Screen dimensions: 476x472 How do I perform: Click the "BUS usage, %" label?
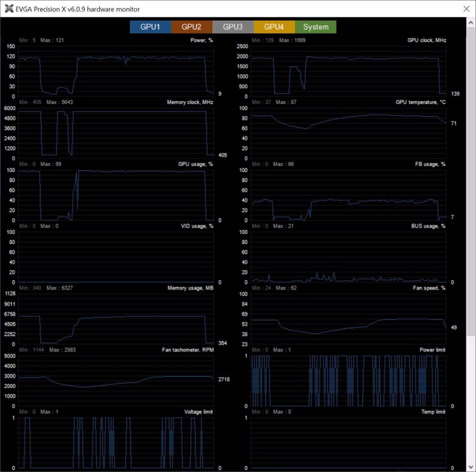click(x=428, y=226)
